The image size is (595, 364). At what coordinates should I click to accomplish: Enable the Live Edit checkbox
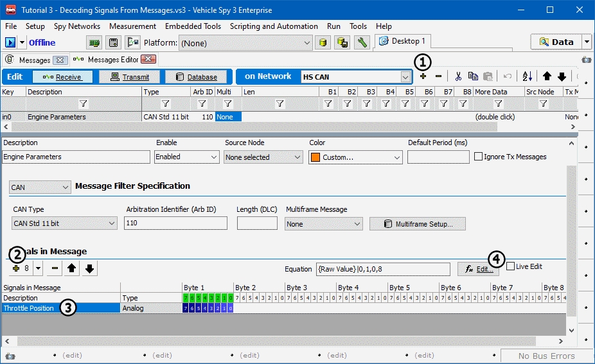coord(511,266)
